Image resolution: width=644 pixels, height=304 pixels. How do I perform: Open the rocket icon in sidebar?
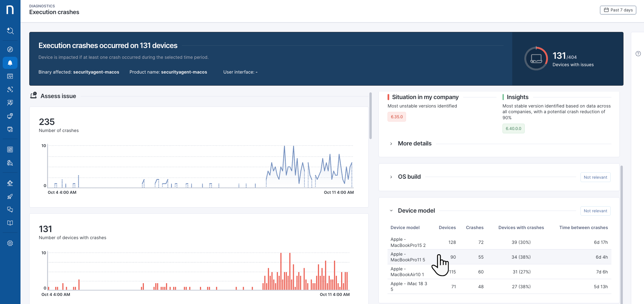click(10, 197)
